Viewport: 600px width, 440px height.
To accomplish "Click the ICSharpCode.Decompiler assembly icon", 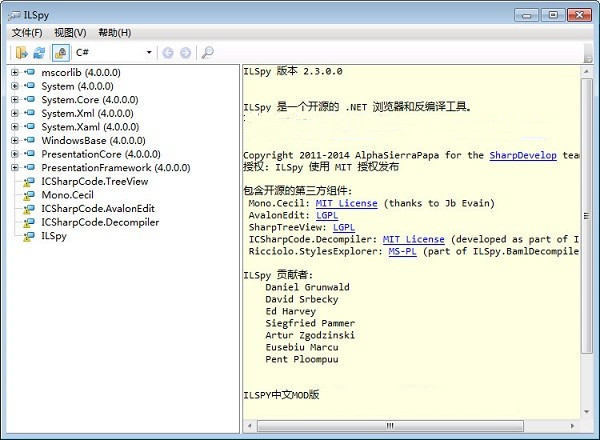I will [29, 223].
